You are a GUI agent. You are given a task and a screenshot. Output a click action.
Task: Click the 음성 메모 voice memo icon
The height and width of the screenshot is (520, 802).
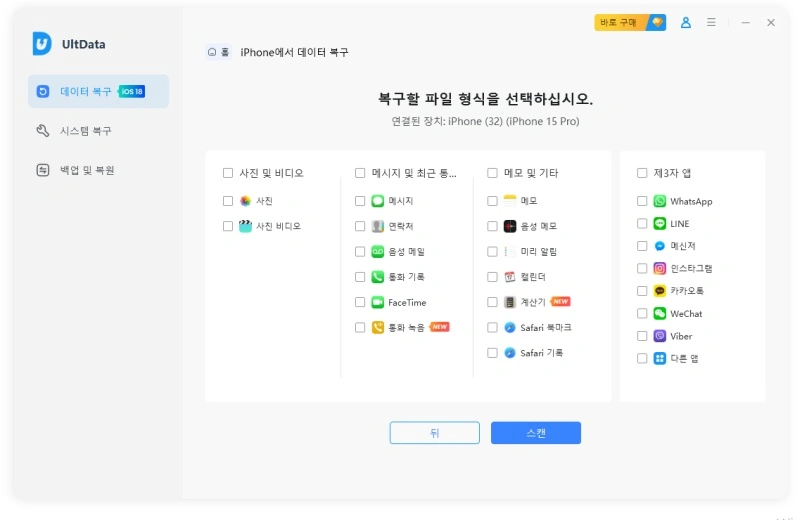pos(510,226)
